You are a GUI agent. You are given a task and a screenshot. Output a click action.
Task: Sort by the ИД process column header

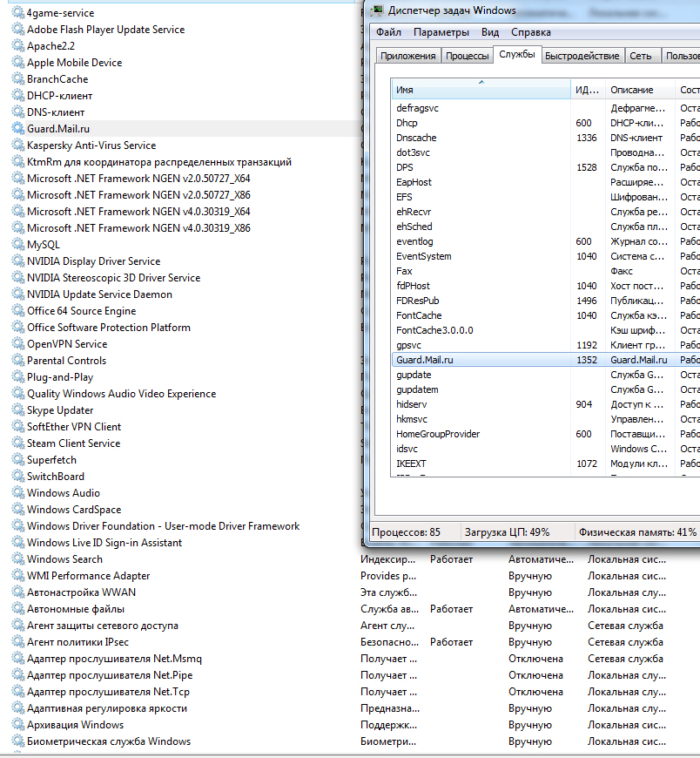point(588,90)
